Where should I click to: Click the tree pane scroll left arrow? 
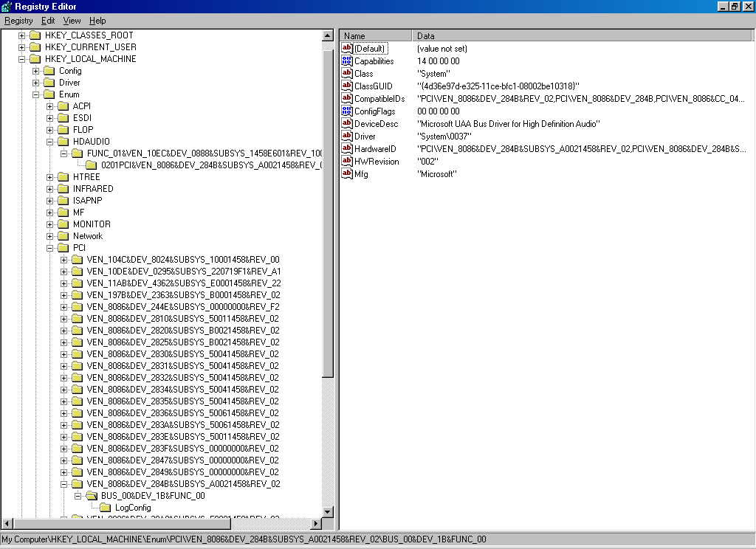[7, 523]
